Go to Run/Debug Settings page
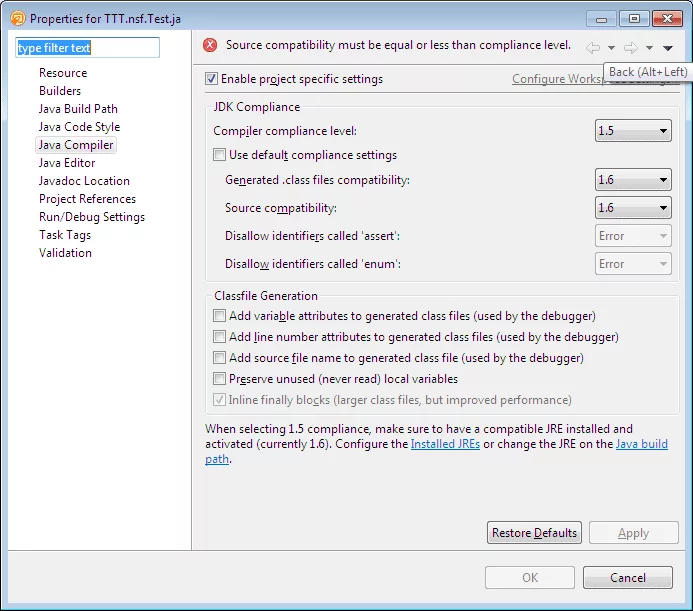The height and width of the screenshot is (611, 693). pyautogui.click(x=92, y=217)
